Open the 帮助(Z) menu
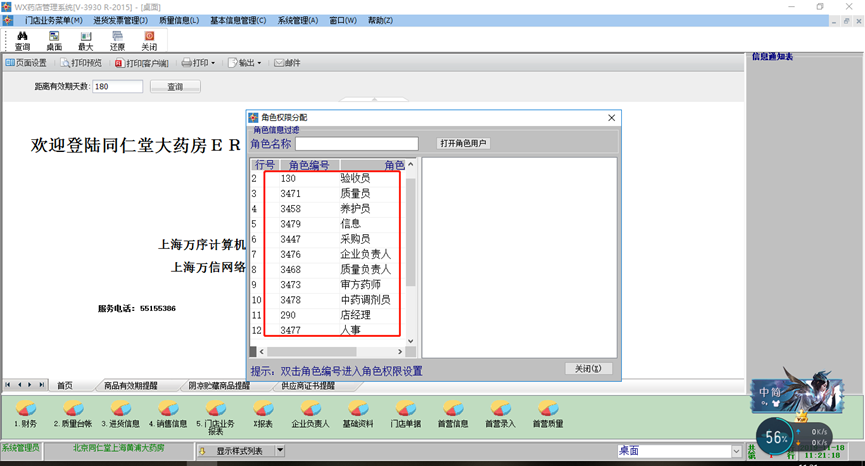 [x=380, y=20]
